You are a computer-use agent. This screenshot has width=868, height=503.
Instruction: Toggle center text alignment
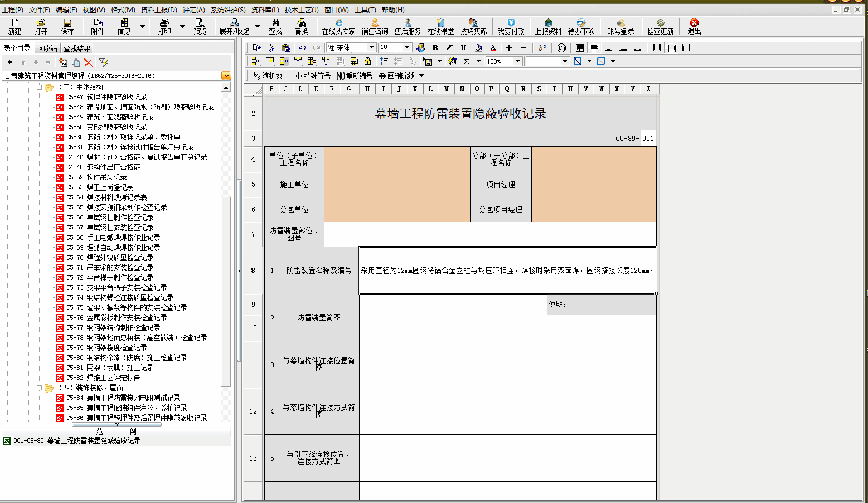(609, 48)
